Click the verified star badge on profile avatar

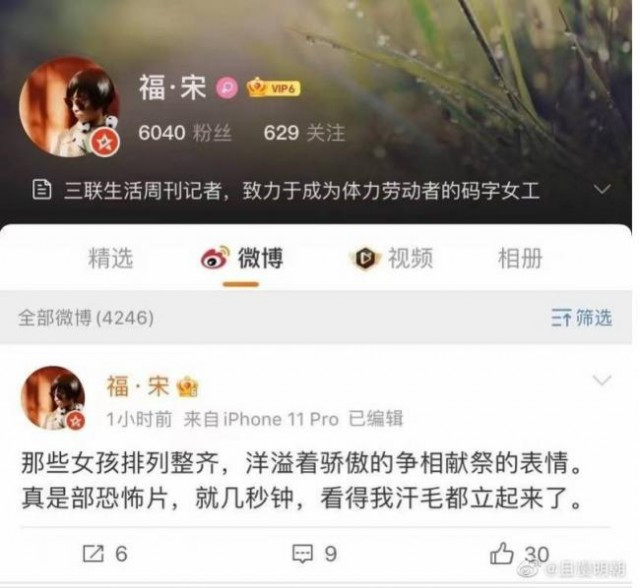point(105,142)
